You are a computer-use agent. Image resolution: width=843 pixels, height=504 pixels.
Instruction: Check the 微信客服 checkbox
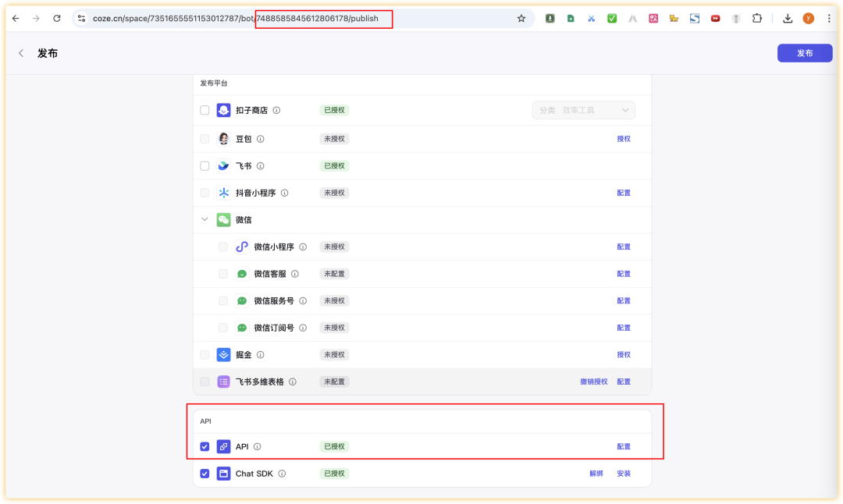[x=223, y=274]
